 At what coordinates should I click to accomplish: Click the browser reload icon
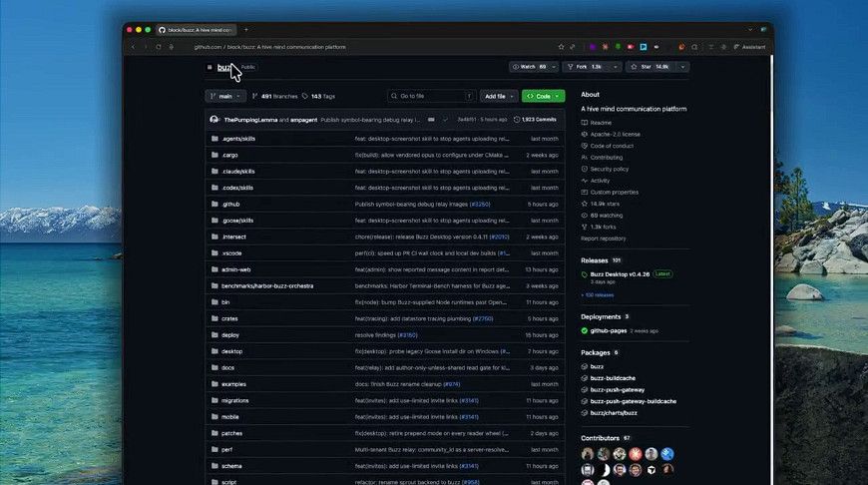(159, 47)
